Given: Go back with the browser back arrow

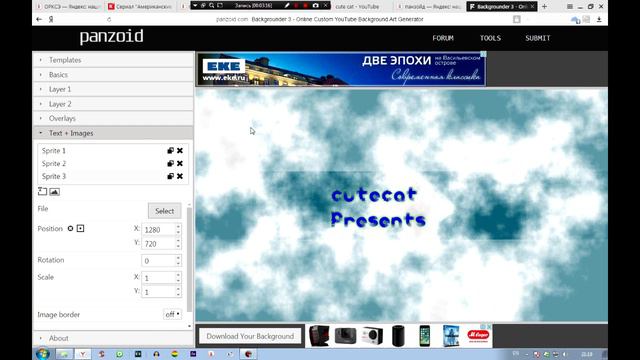Looking at the screenshot, I should pos(39,19).
